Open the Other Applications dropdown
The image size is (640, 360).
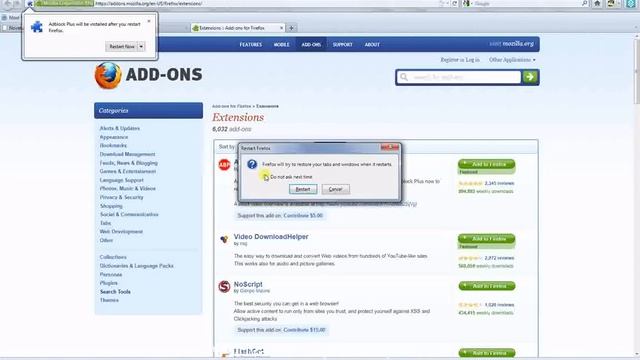[x=512, y=60]
